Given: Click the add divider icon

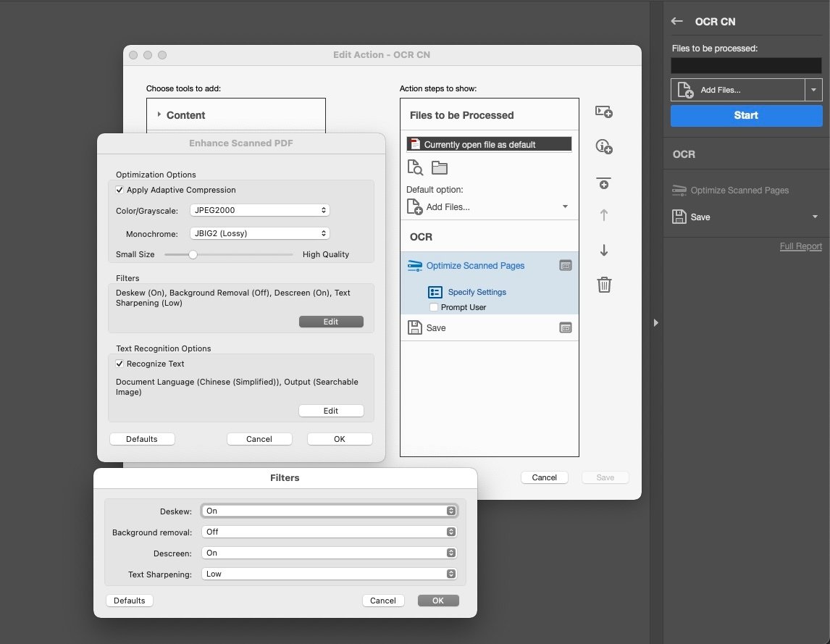Looking at the screenshot, I should (604, 183).
